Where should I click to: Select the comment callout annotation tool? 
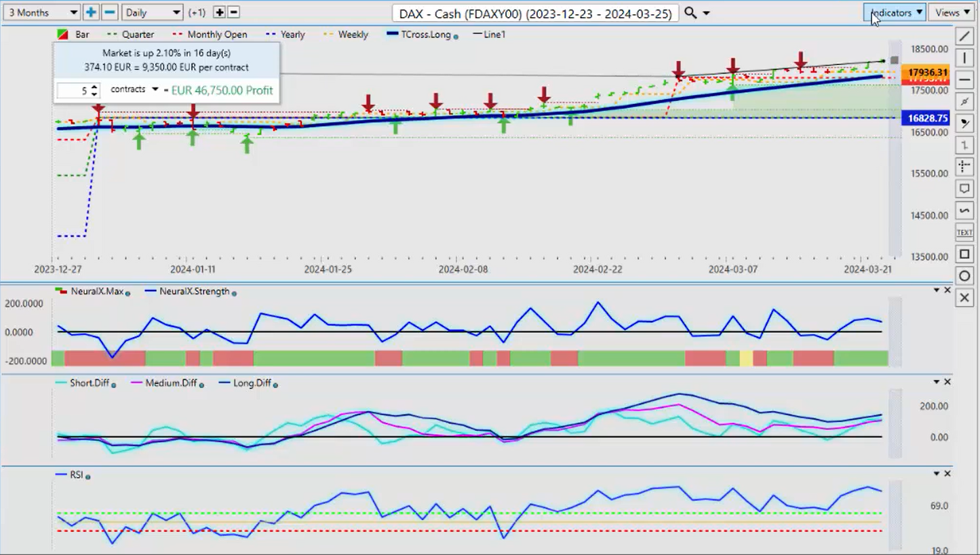pyautogui.click(x=964, y=188)
